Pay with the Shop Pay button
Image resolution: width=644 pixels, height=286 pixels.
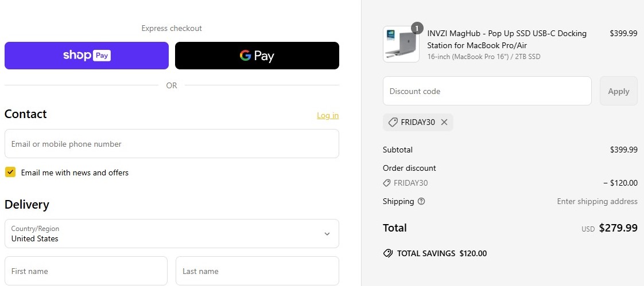87,56
